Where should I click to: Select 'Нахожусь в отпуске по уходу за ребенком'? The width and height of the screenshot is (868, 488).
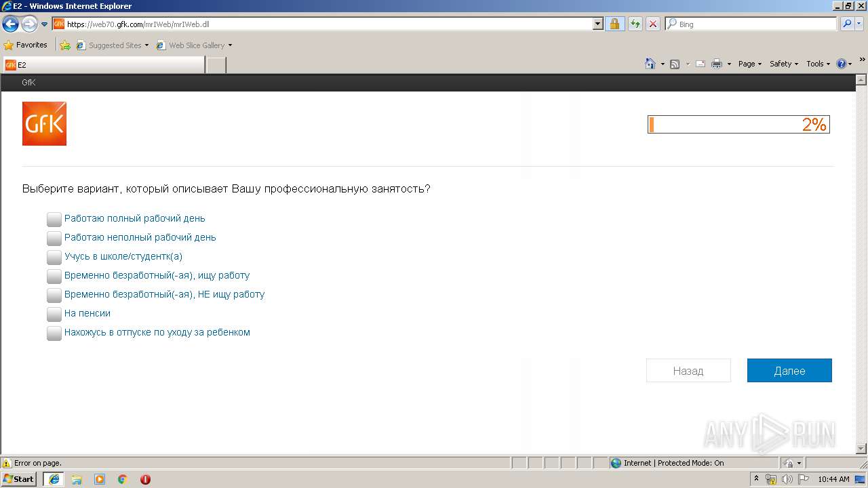[54, 333]
